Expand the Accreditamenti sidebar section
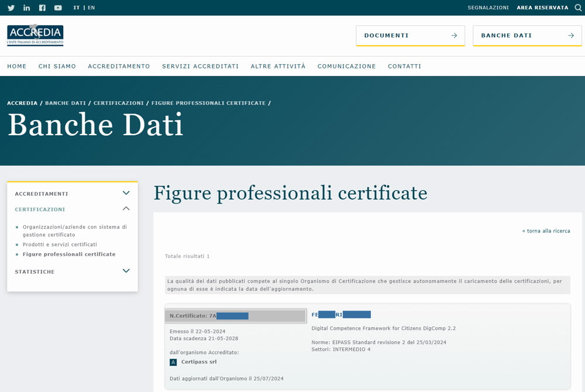This screenshot has width=585, height=392. (126, 193)
